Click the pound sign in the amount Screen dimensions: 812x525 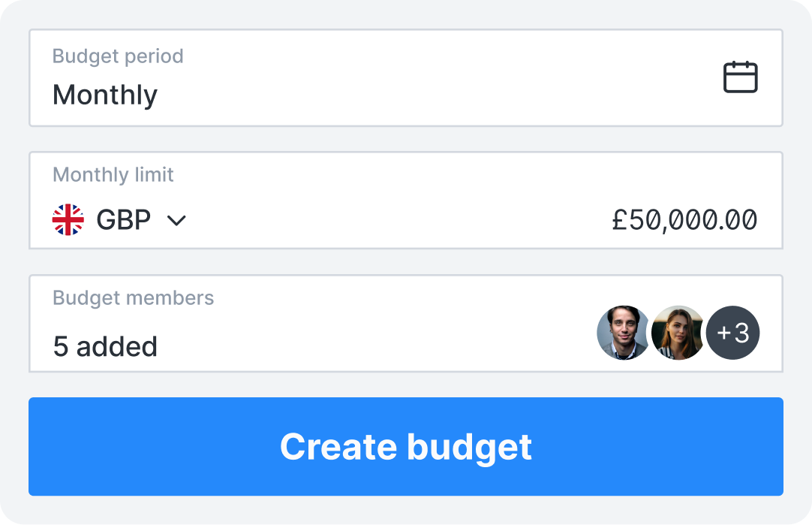pos(619,220)
